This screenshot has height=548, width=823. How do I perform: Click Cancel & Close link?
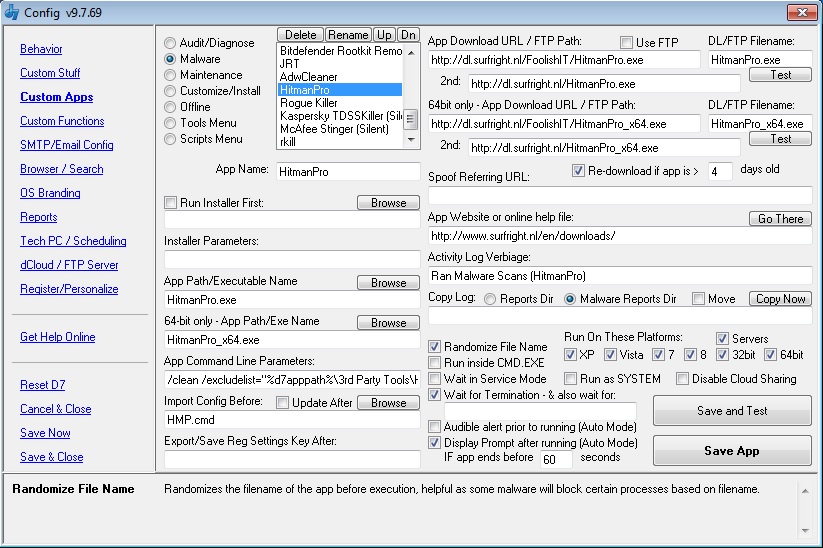tap(56, 409)
